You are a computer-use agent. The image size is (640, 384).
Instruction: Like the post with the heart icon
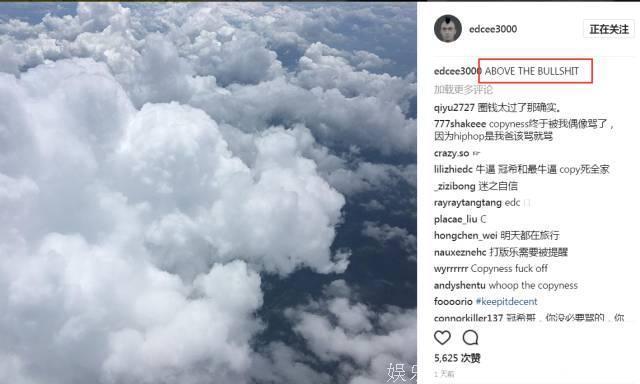point(442,337)
